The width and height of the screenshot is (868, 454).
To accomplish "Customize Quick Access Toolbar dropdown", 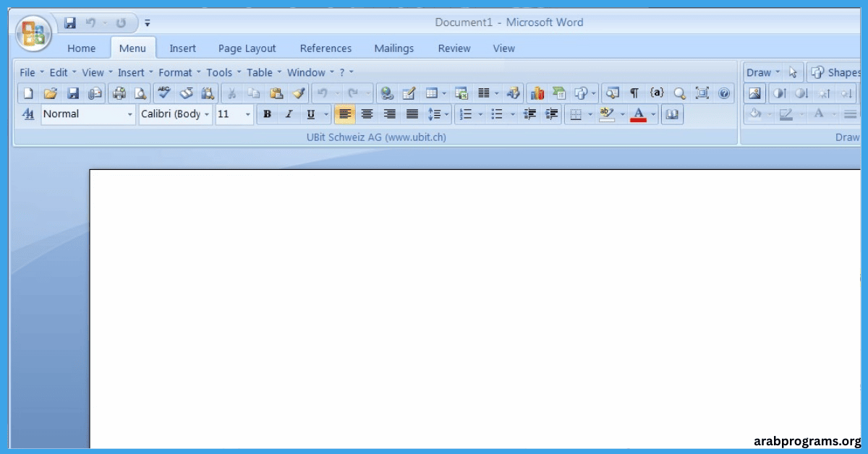I will pyautogui.click(x=148, y=23).
